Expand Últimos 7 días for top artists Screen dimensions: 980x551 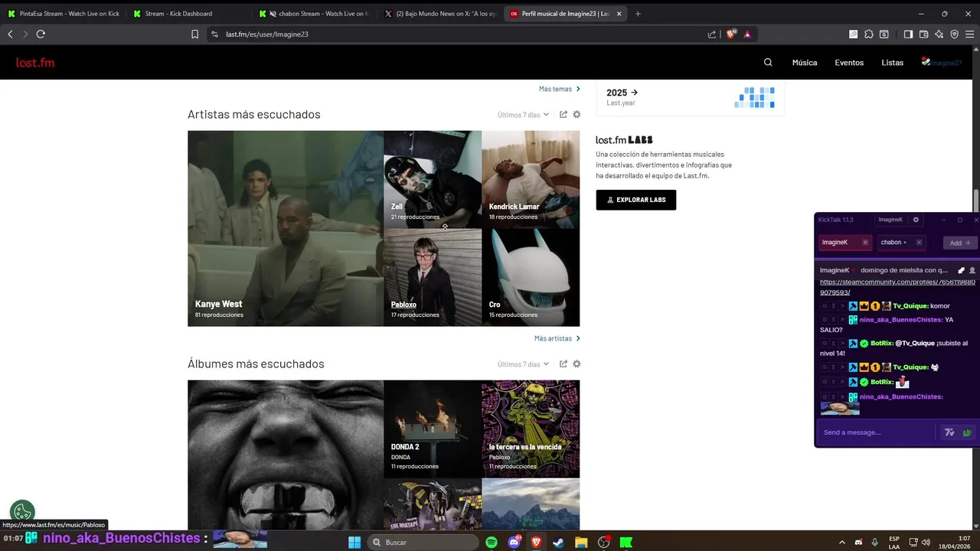point(524,115)
